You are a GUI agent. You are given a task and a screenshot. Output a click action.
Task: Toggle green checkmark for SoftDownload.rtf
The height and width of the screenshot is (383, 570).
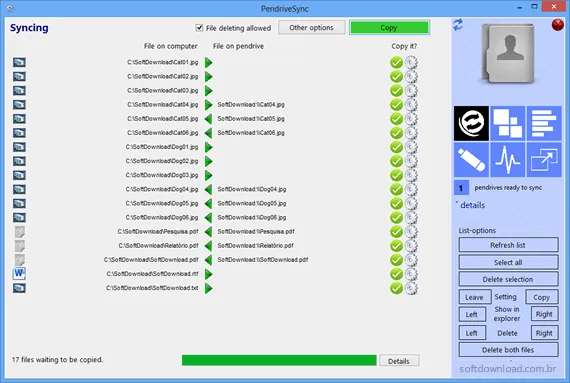[396, 274]
